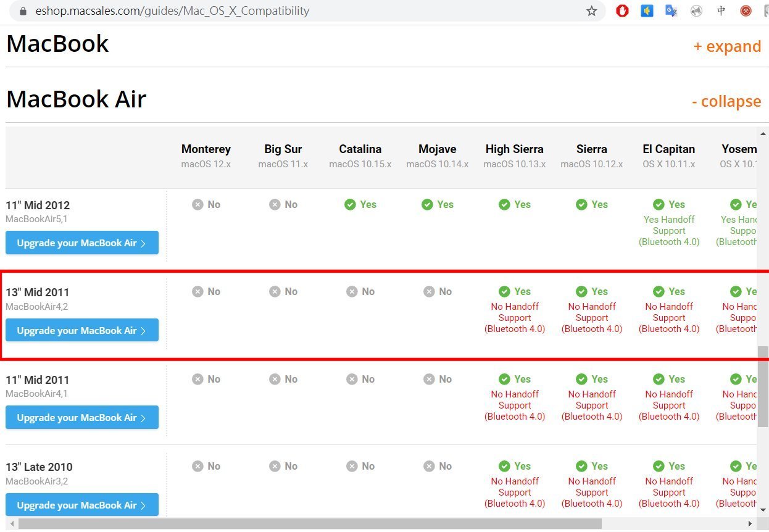Click the Chinese character 中 extension icon
This screenshot has width=769, height=532.
tap(721, 11)
